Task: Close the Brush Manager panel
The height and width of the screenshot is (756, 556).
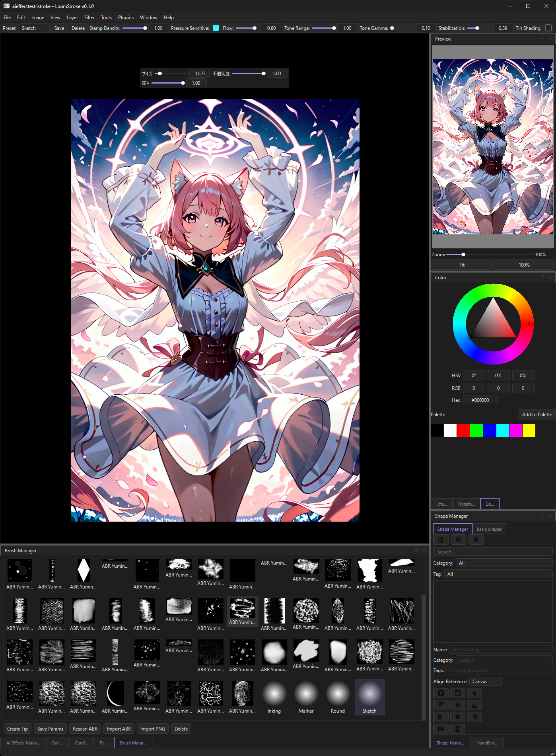Action: tap(424, 550)
